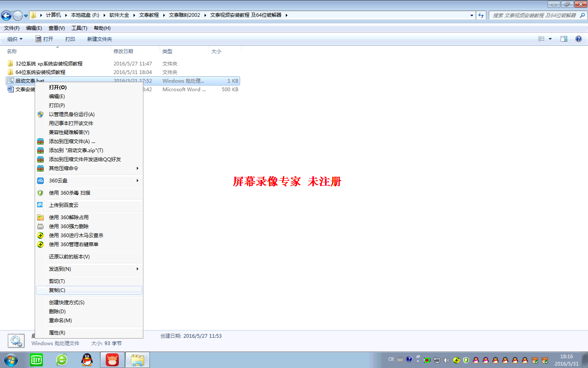Click the 打开 toolbar button
588x368 pixels.
pyautogui.click(x=45, y=39)
